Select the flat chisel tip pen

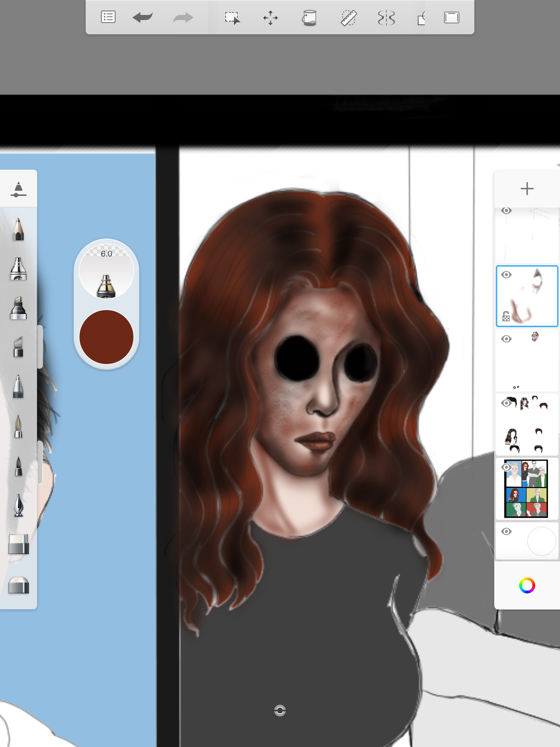18,347
